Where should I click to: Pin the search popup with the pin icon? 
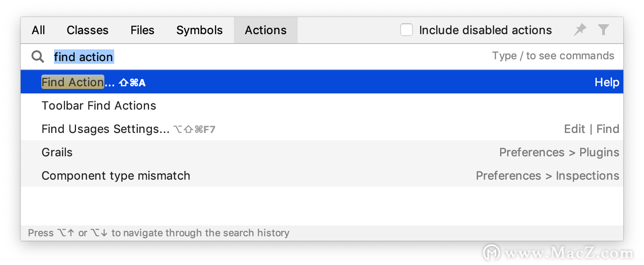pyautogui.click(x=580, y=30)
